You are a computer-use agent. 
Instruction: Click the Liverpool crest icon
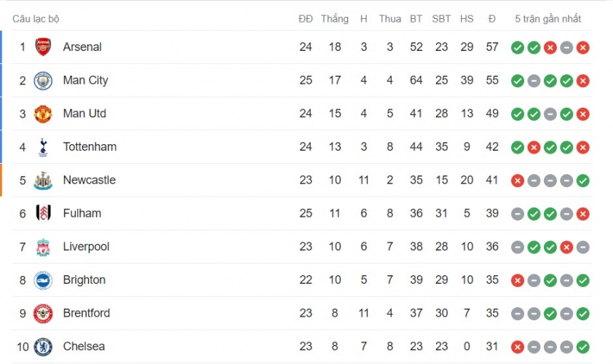click(43, 247)
